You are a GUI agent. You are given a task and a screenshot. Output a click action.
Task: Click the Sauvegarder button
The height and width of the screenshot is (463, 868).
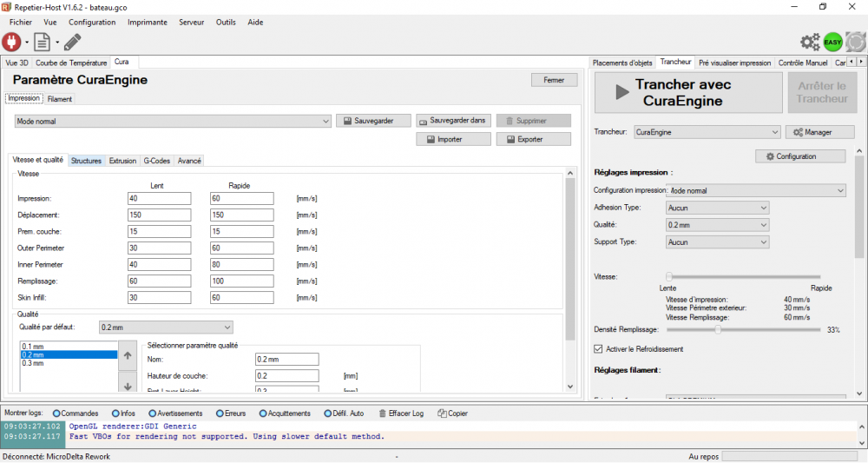pyautogui.click(x=373, y=121)
